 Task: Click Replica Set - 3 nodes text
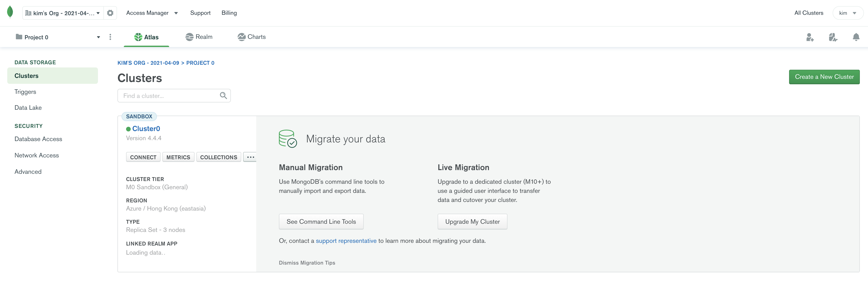point(156,230)
